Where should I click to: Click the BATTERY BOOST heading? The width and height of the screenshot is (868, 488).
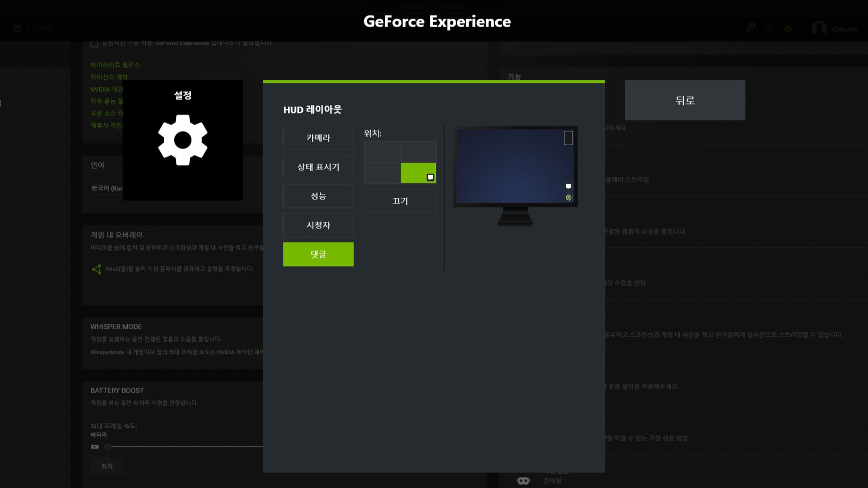coord(117,390)
